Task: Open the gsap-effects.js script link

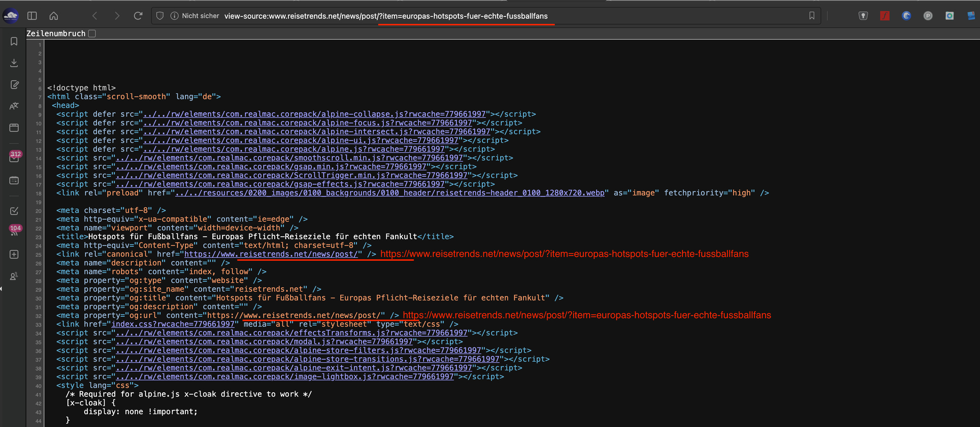Action: click(280, 184)
